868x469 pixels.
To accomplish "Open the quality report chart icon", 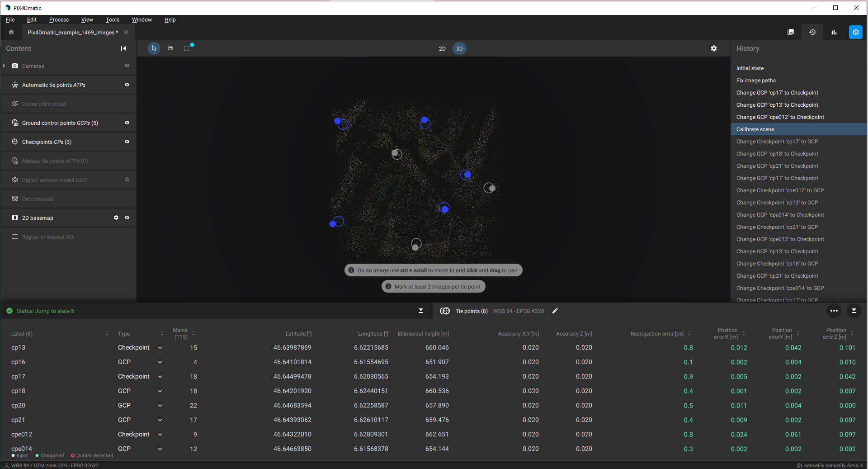I will (834, 32).
